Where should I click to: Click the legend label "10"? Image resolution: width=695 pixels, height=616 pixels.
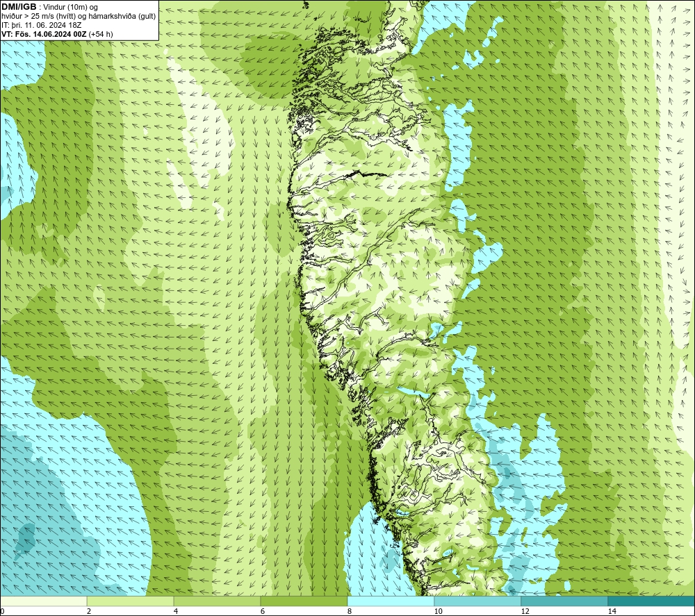[438, 611]
